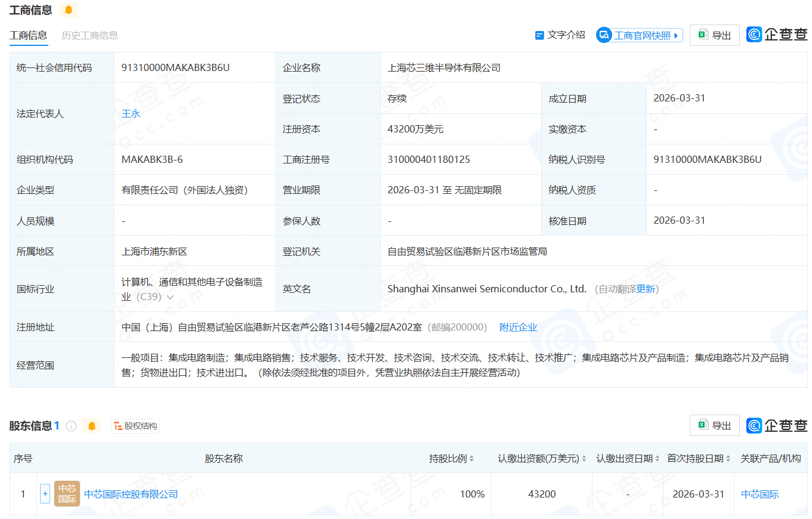Click the bell icon next to 股东信息
Image resolution: width=812 pixels, height=519 pixels.
[91, 426]
